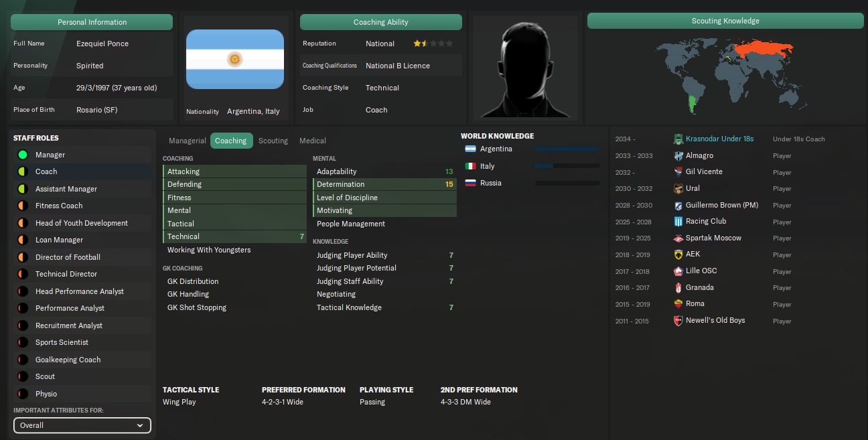868x440 pixels.
Task: Click the Newell's Old Boys crest
Action: (678, 321)
